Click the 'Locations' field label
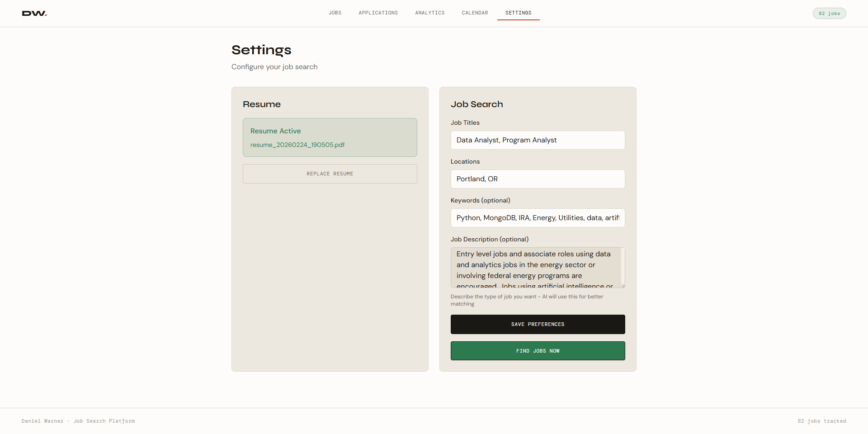This screenshot has width=868, height=434. 465,161
